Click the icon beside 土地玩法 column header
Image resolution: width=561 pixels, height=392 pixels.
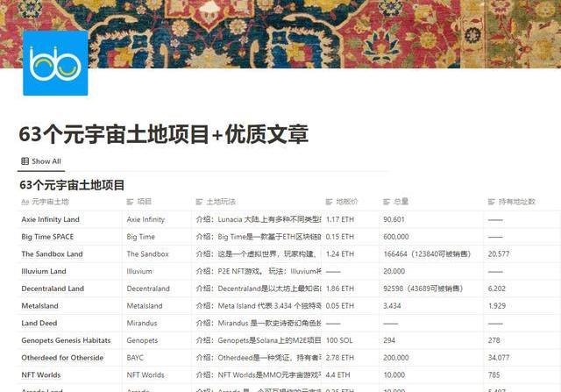tap(199, 202)
